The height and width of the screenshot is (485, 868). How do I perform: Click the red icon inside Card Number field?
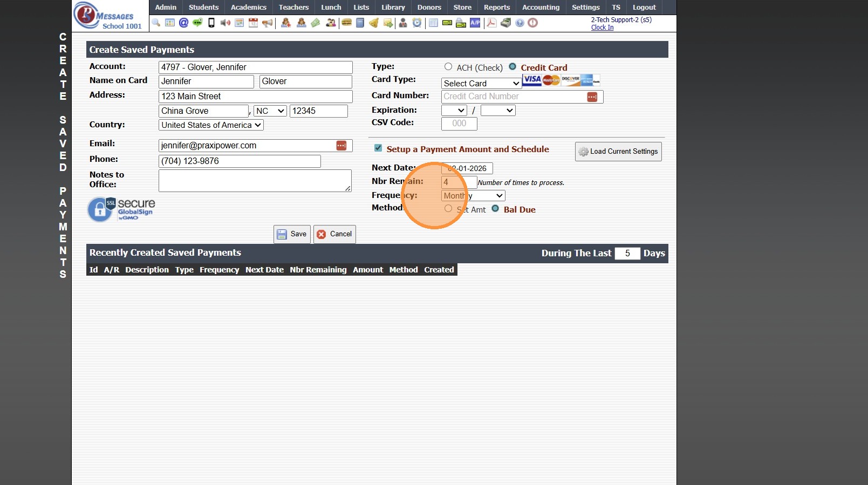[x=592, y=97]
